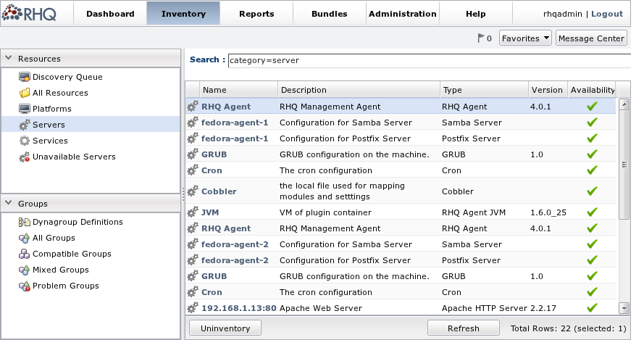Screen dimensions: 644x340
Task: Click the '1.6.0_25' version cell
Action: (x=548, y=212)
